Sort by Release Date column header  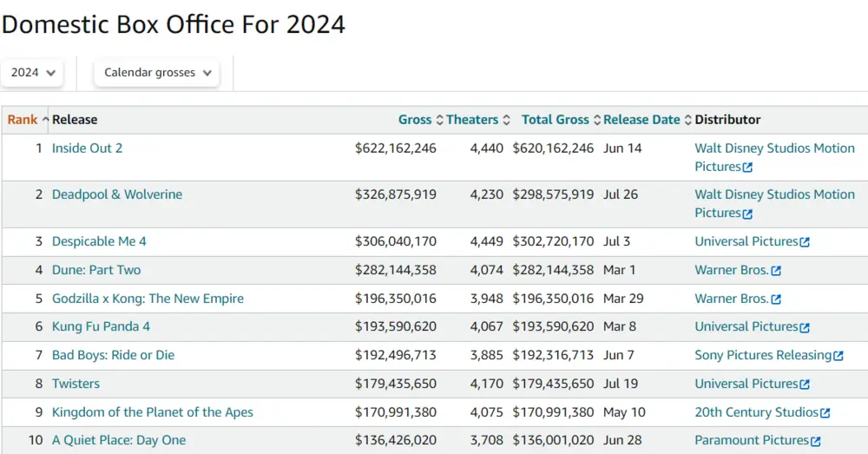coord(641,120)
